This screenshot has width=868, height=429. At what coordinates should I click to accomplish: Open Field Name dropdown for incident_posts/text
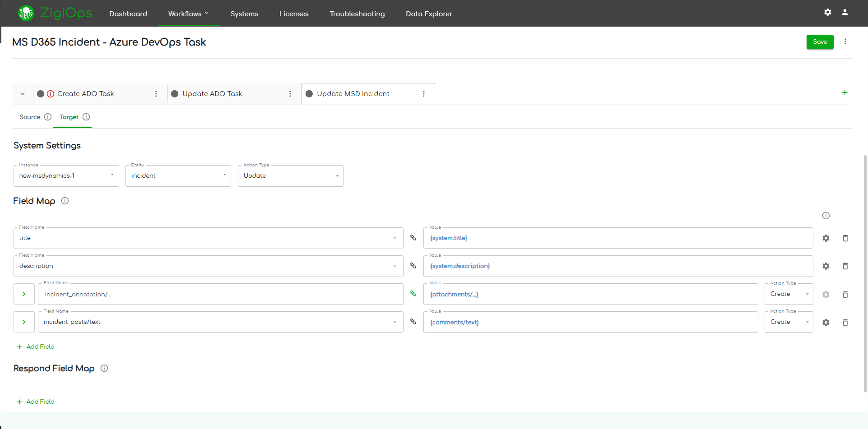[x=221, y=322]
